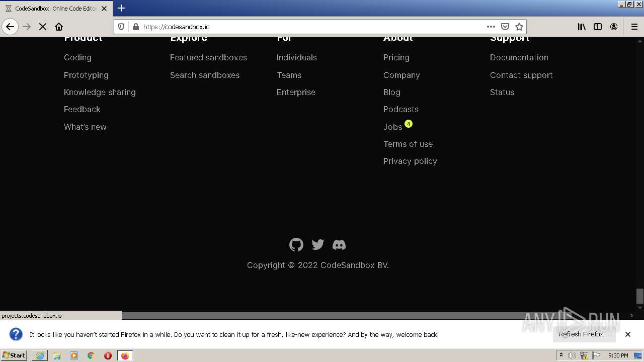The image size is (644, 362).
Task: Open the GitHub icon link in the footer
Action: click(x=296, y=245)
